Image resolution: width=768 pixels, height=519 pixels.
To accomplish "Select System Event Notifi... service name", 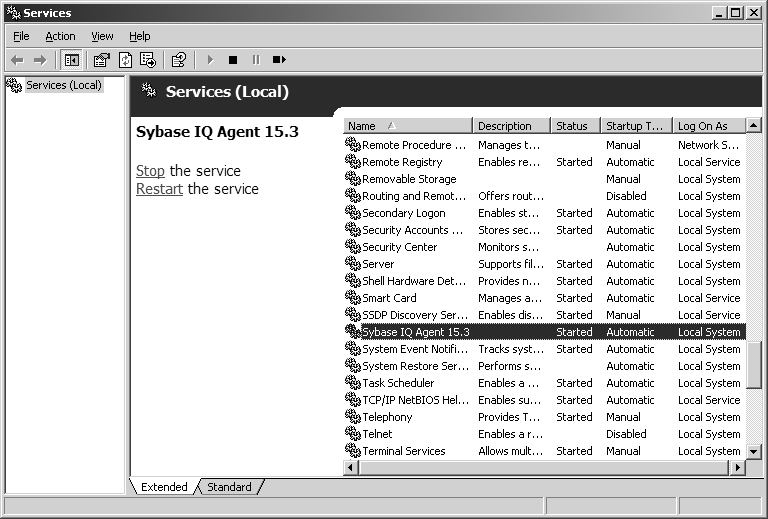I will (x=415, y=349).
